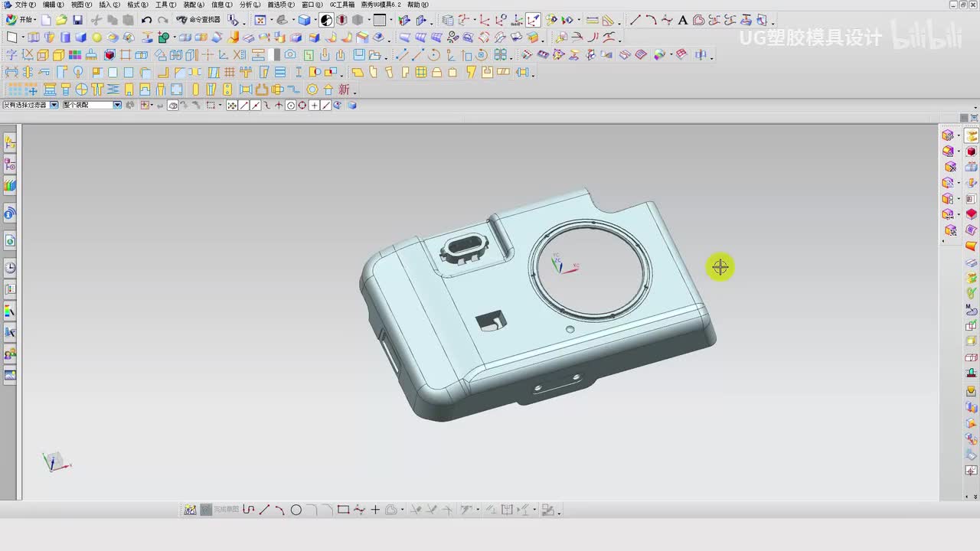
Task: Open a file using the folder icon
Action: [x=61, y=20]
